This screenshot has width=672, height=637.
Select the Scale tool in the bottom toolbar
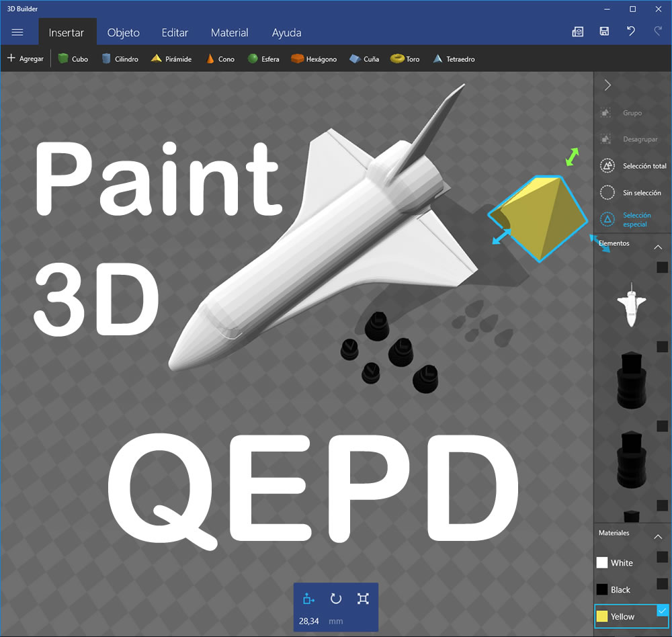[x=363, y=599]
